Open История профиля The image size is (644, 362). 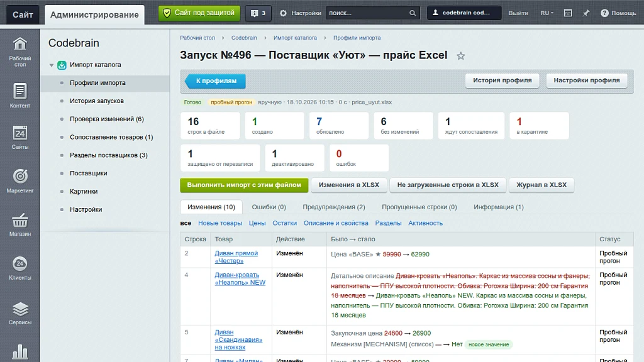[x=502, y=80]
